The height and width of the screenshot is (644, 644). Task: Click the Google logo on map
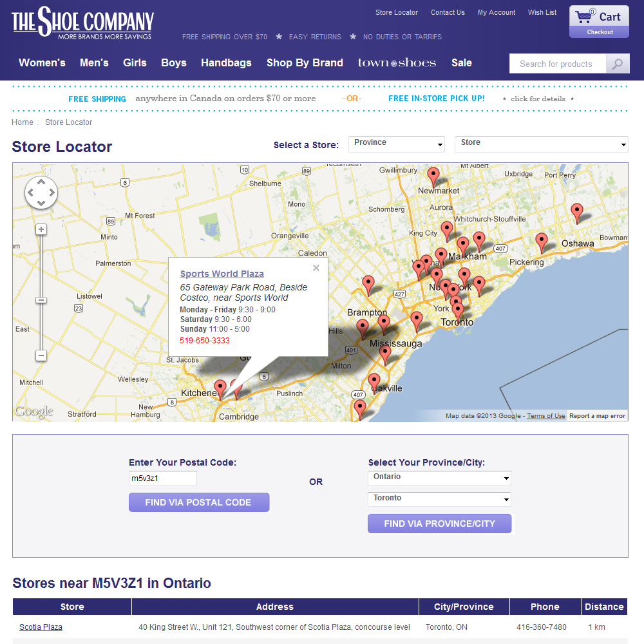(34, 411)
